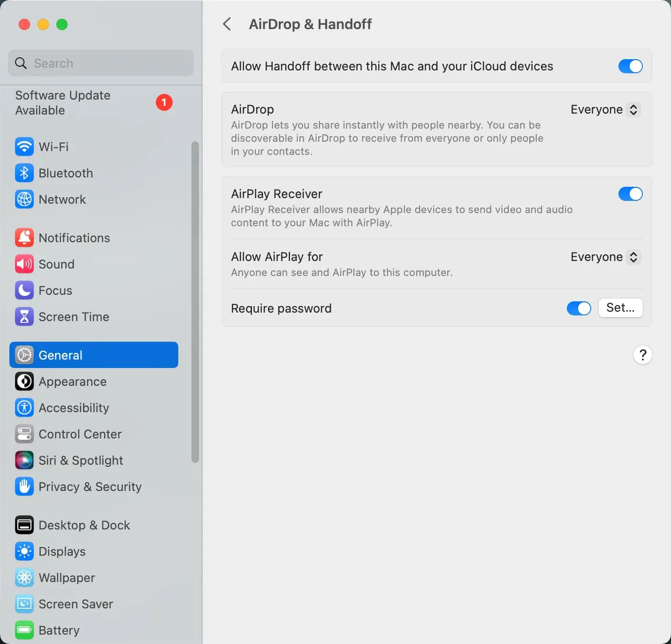Click the Appearance icon
Screen dimensions: 671x644
pos(24,382)
